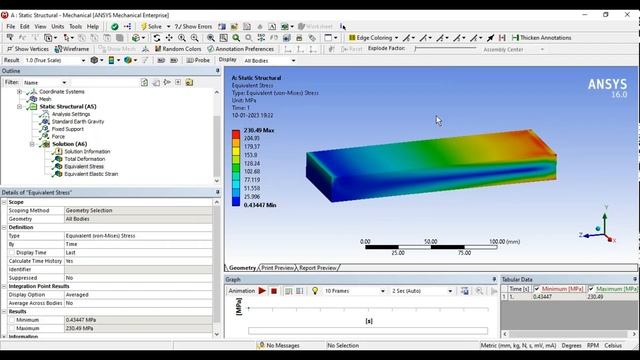Play the result animation
The width and height of the screenshot is (640, 360).
[262, 291]
